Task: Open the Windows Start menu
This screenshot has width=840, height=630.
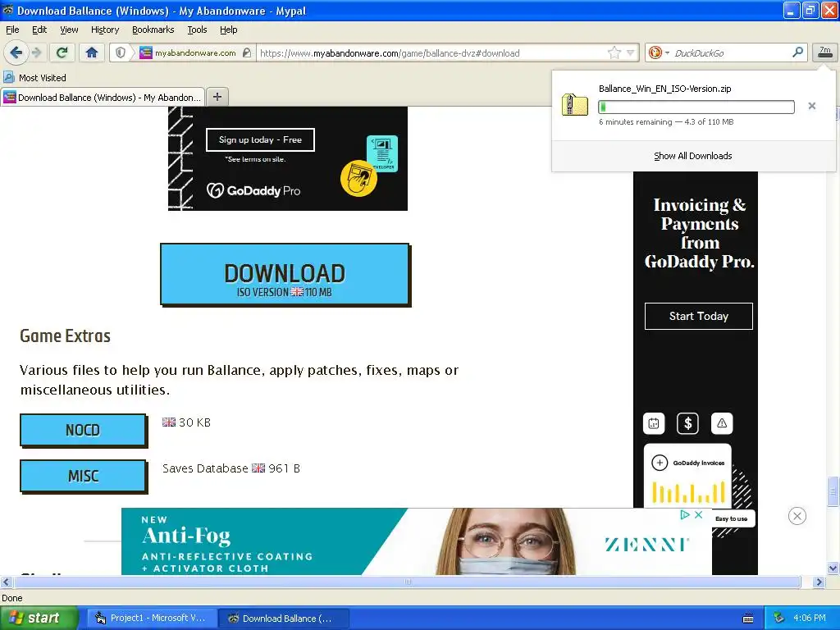Action: 39,619
